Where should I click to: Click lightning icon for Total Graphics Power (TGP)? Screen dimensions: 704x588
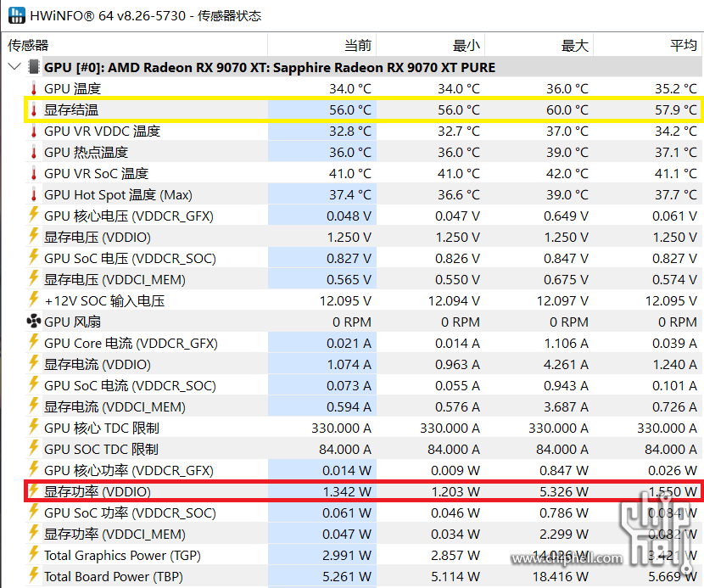click(x=33, y=554)
